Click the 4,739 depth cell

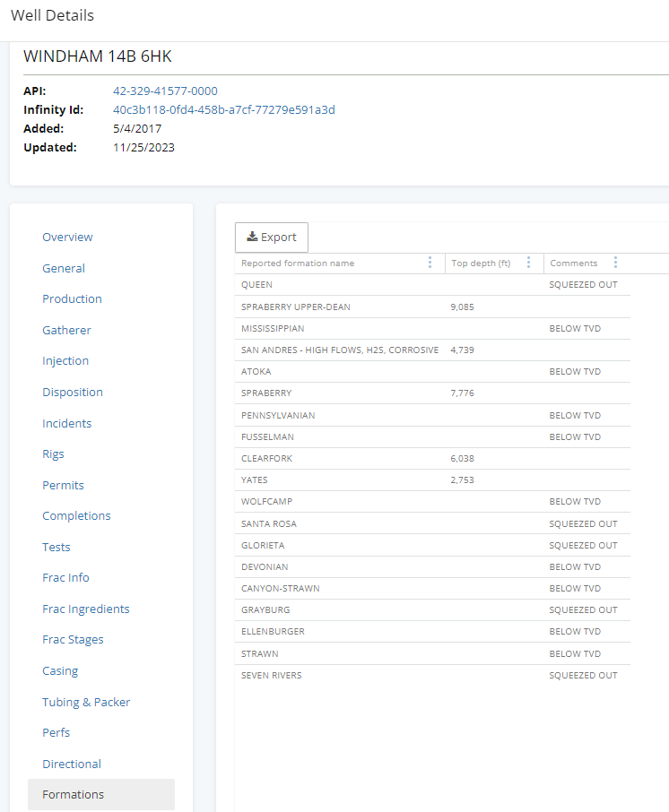pyautogui.click(x=462, y=350)
